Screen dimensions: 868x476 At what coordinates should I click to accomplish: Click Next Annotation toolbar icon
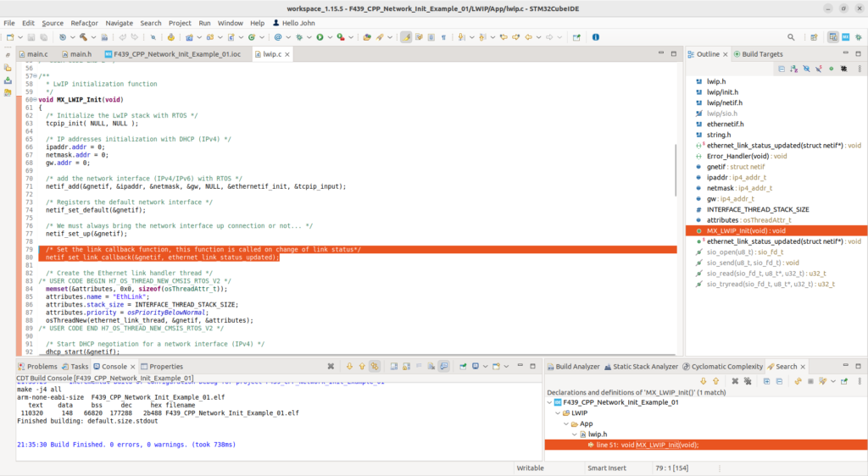[461, 37]
